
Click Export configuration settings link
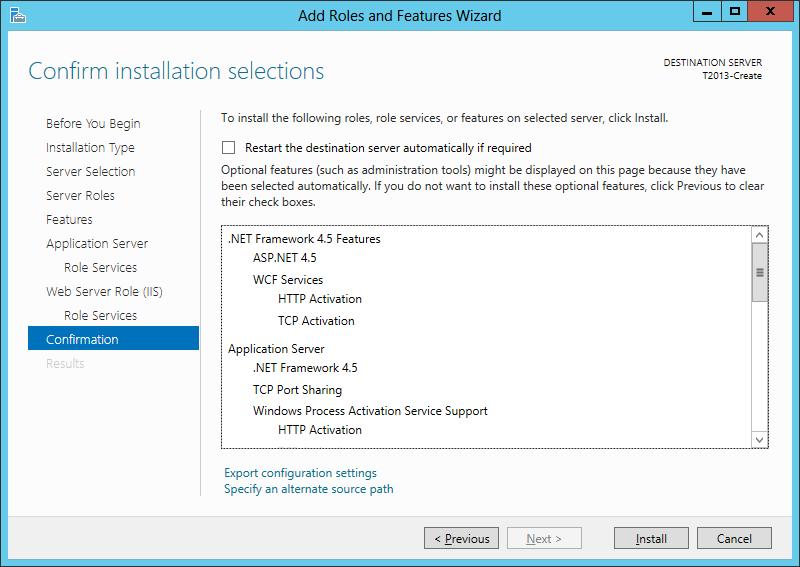click(300, 473)
